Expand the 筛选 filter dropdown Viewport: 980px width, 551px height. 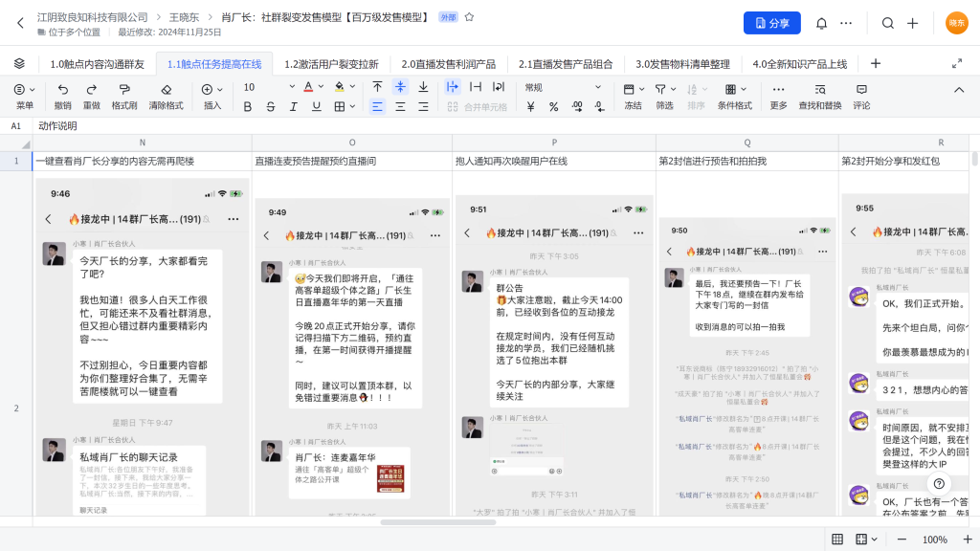[x=673, y=89]
